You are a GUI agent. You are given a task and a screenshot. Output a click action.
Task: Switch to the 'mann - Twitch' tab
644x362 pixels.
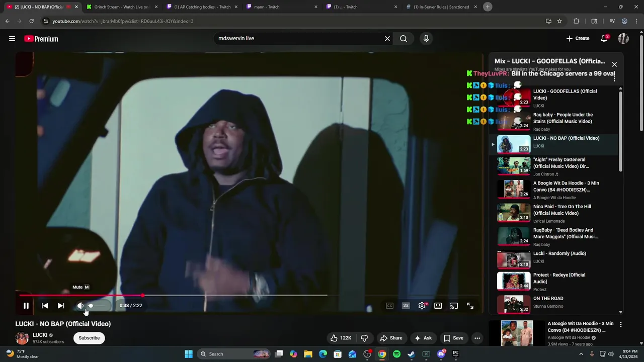click(281, 7)
